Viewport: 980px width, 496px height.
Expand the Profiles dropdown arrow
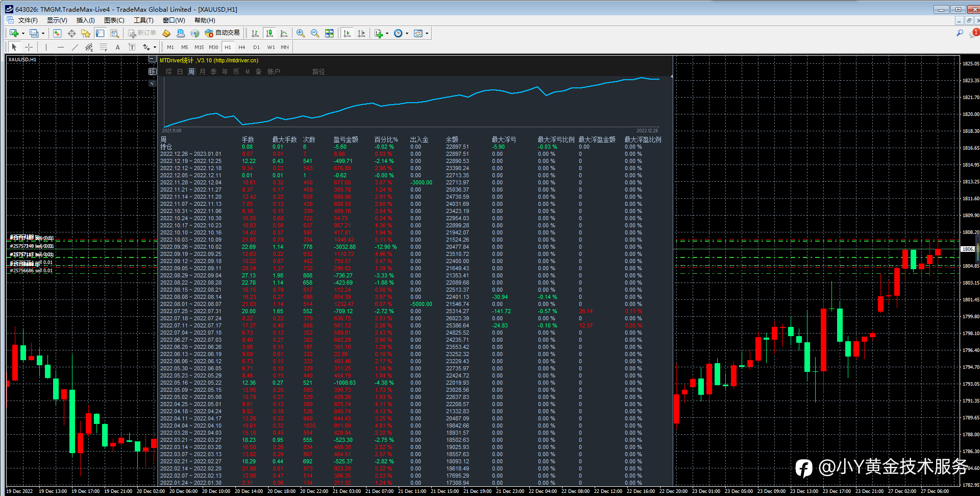43,34
